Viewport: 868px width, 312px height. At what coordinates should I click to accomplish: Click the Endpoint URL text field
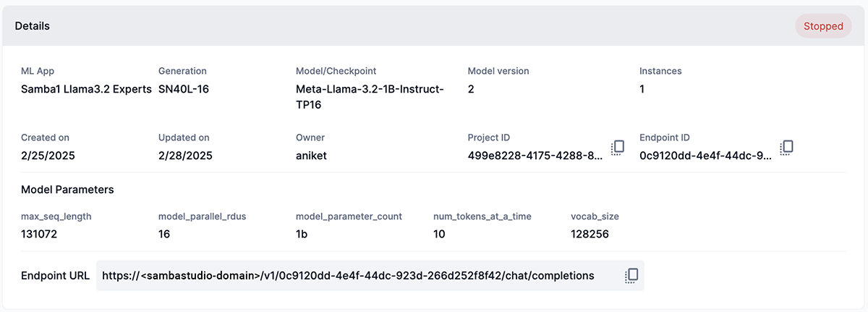point(347,276)
